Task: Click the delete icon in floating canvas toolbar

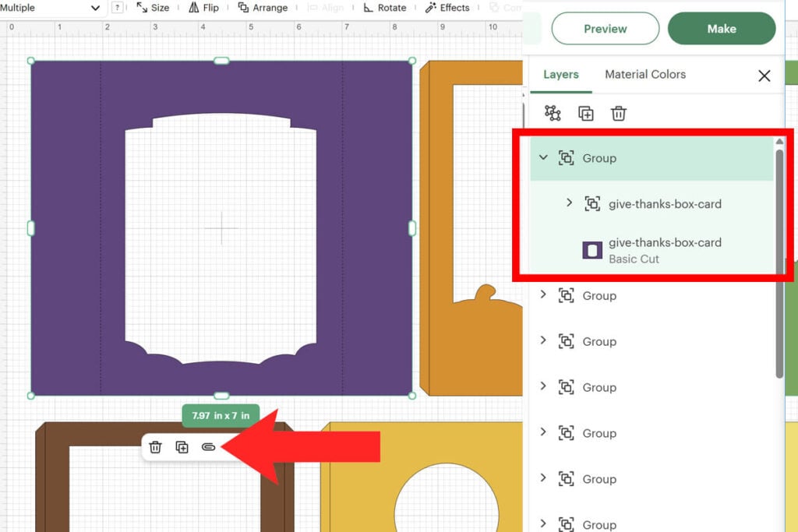Action: pyautogui.click(x=155, y=446)
